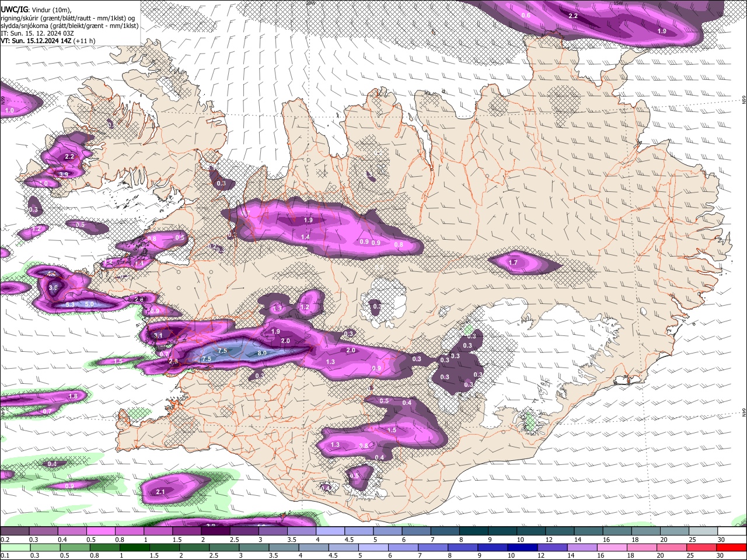Viewport: 747px width, 560px height.
Task: Select the darkest green 1–1.5 lower legend swatch
Action: pos(134,548)
